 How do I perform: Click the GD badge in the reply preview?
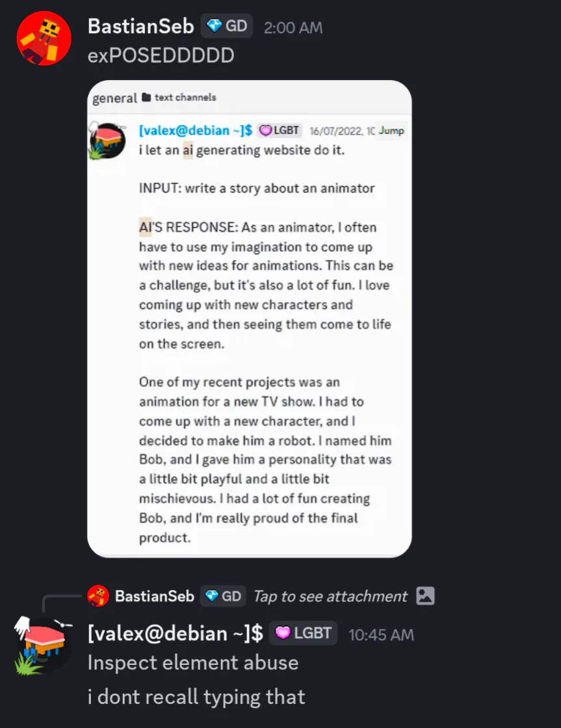pos(223,596)
